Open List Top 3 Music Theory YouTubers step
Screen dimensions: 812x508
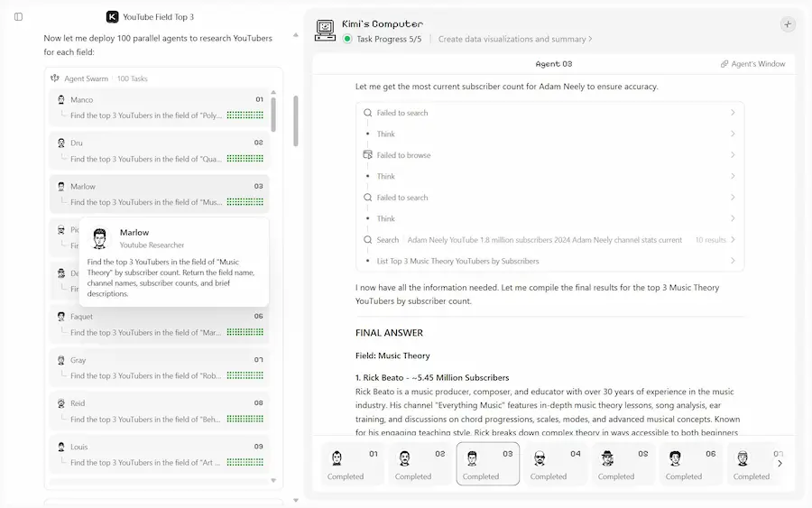click(x=549, y=261)
